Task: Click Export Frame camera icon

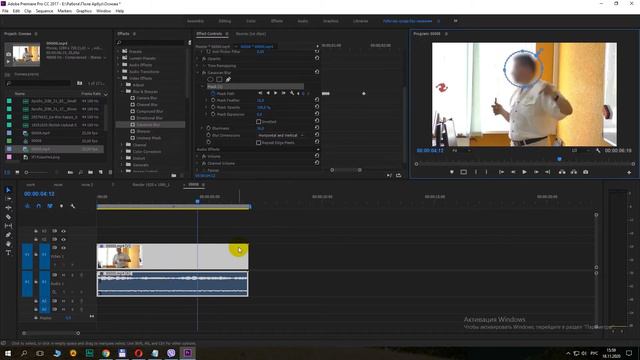Action: pyautogui.click(x=586, y=172)
